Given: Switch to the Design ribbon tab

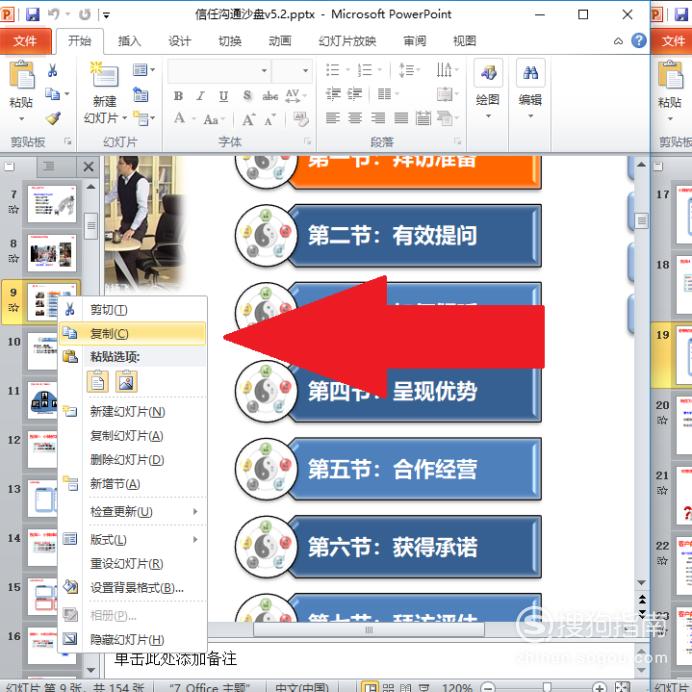Looking at the screenshot, I should pyautogui.click(x=180, y=41).
